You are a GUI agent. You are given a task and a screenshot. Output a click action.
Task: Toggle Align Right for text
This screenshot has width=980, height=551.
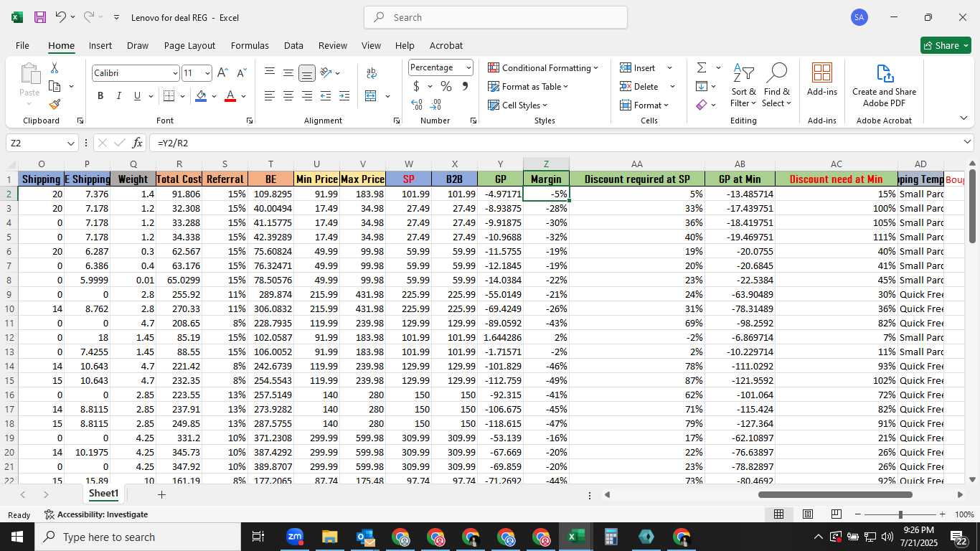point(307,96)
